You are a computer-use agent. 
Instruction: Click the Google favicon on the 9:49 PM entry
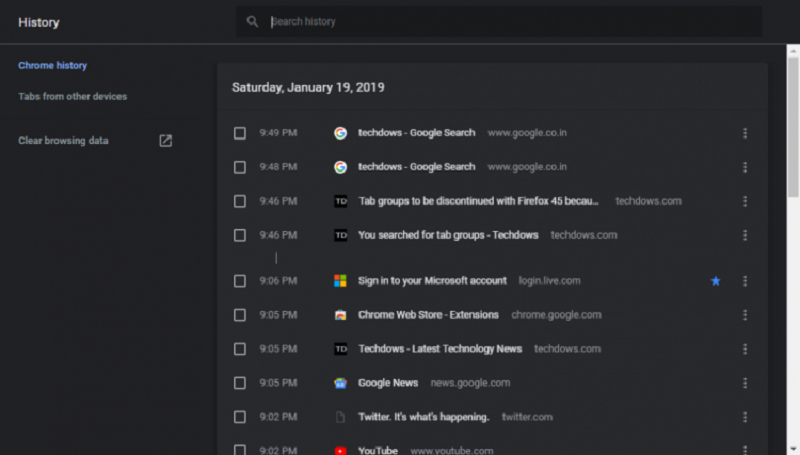pyautogui.click(x=340, y=133)
